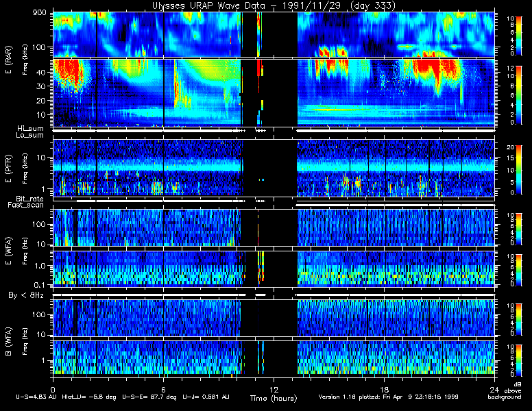This screenshot has height=411, width=532.
Task: Click the "15" label on the PFR color bar
Action: [510, 158]
